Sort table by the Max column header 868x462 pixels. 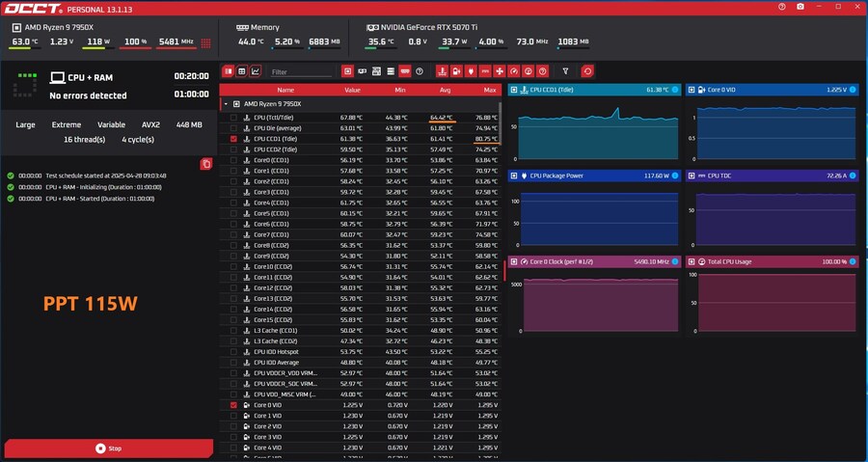[489, 89]
